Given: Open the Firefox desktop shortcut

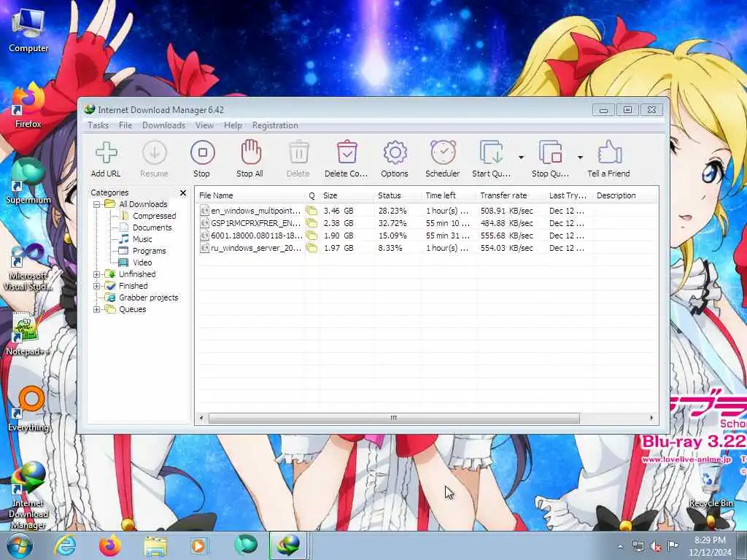Looking at the screenshot, I should point(28,106).
